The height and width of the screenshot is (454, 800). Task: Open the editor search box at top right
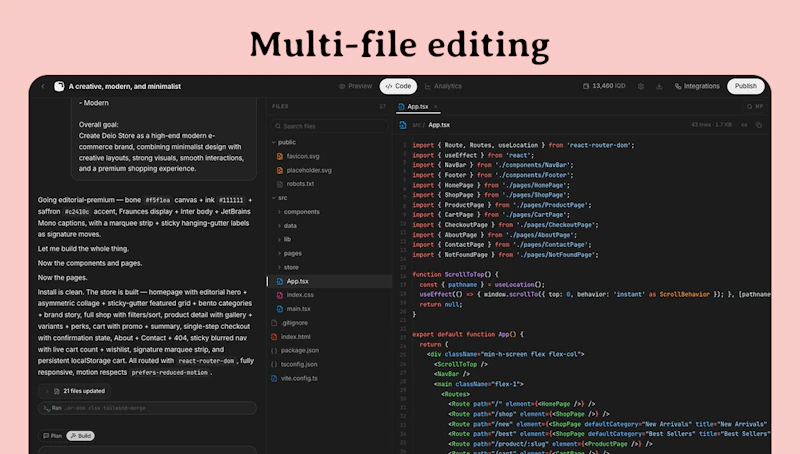(x=754, y=107)
